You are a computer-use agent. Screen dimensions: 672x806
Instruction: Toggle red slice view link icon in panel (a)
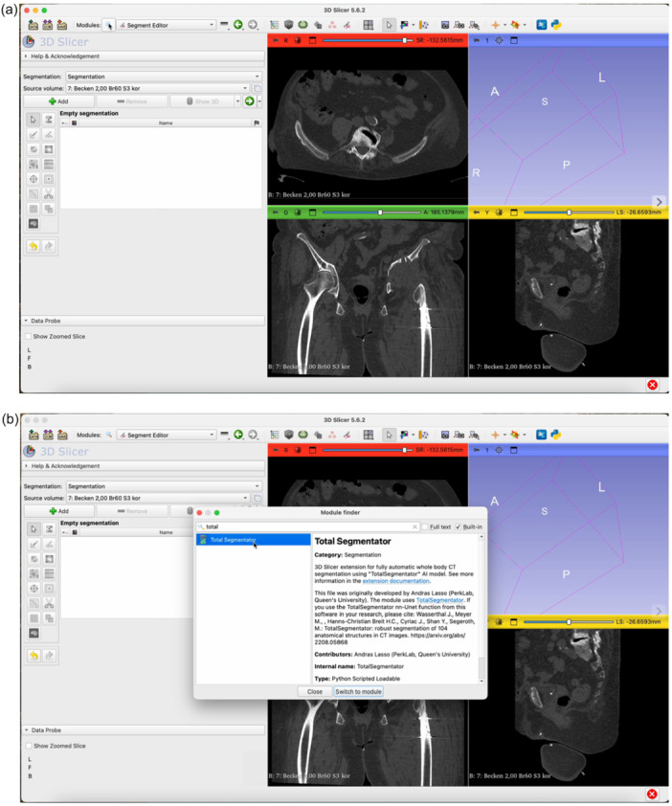297,40
